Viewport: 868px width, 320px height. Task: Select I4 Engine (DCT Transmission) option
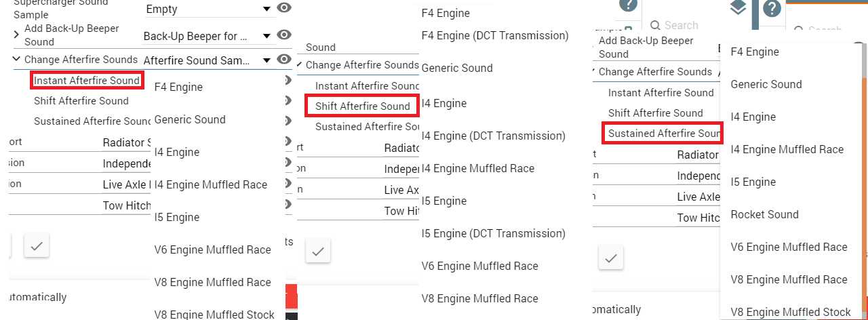493,136
